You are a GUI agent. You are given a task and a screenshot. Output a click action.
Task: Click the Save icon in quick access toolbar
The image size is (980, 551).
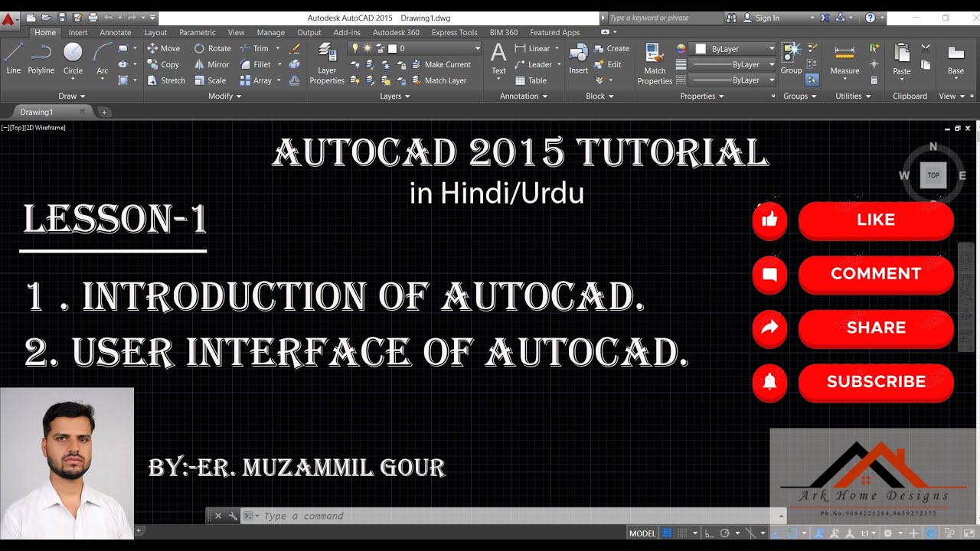tap(61, 17)
